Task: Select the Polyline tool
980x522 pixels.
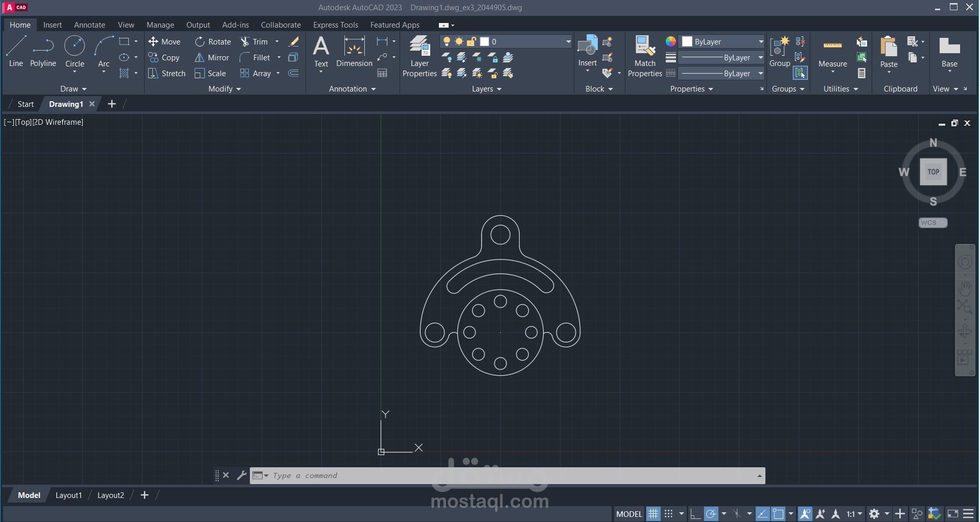Action: click(43, 51)
